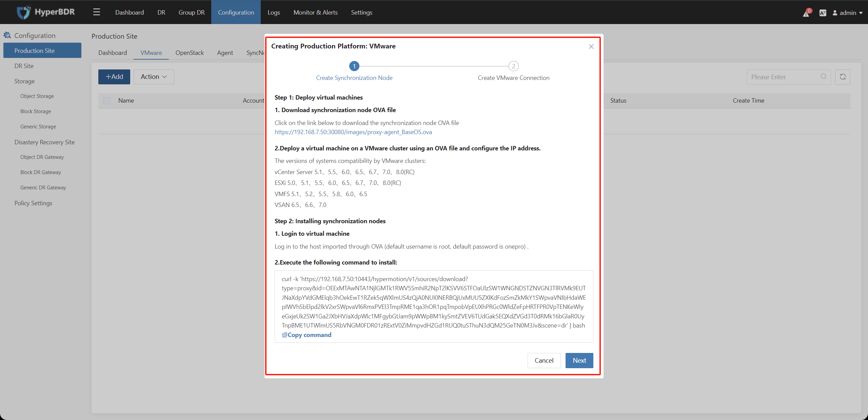The image size is (868, 420).
Task: Toggle the Create Synchronization Node step
Action: (x=353, y=66)
